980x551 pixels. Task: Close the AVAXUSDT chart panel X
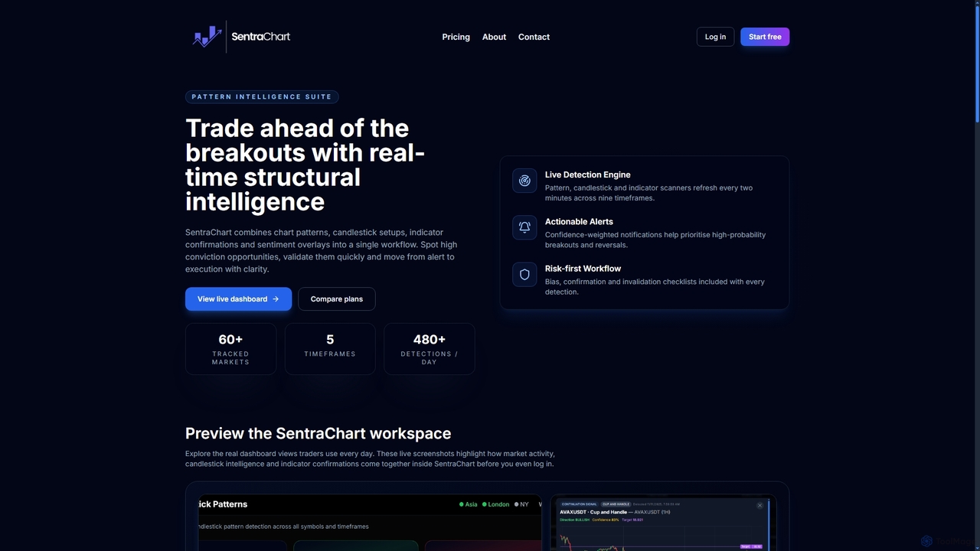click(759, 505)
